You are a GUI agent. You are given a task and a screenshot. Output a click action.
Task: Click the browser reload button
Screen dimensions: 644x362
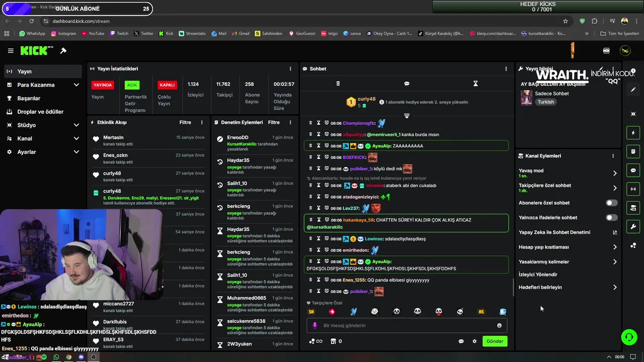[32, 21]
